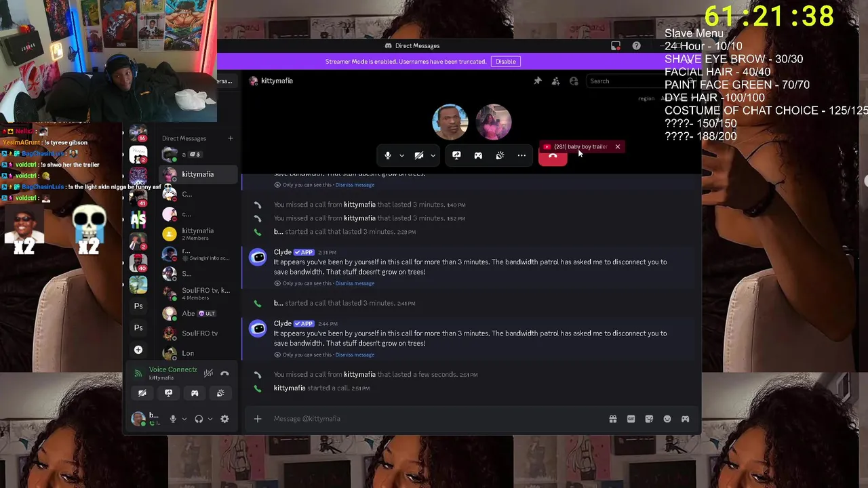Select 'kittymafia started a call' 2:51 PM entry
This screenshot has height=488, width=868.
(x=321, y=388)
